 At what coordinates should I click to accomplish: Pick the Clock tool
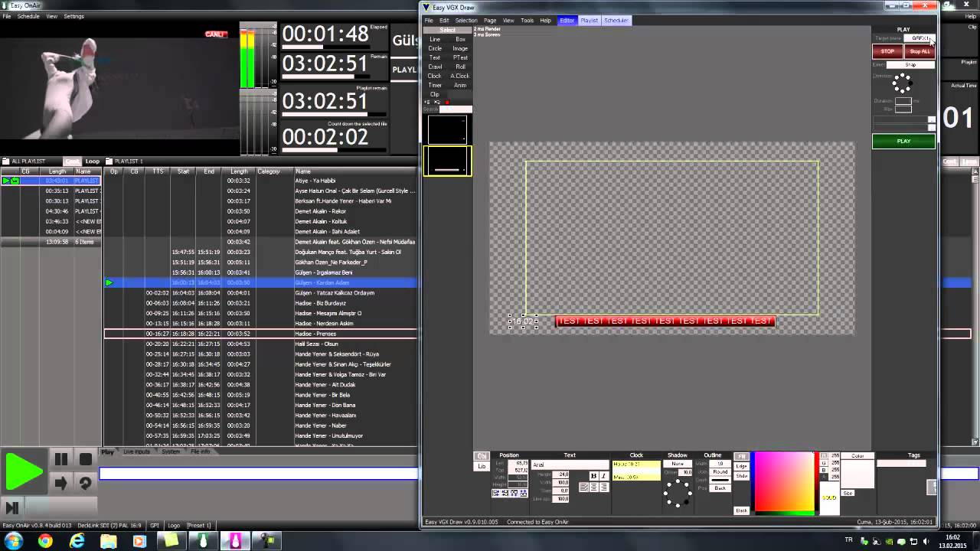pyautogui.click(x=435, y=76)
